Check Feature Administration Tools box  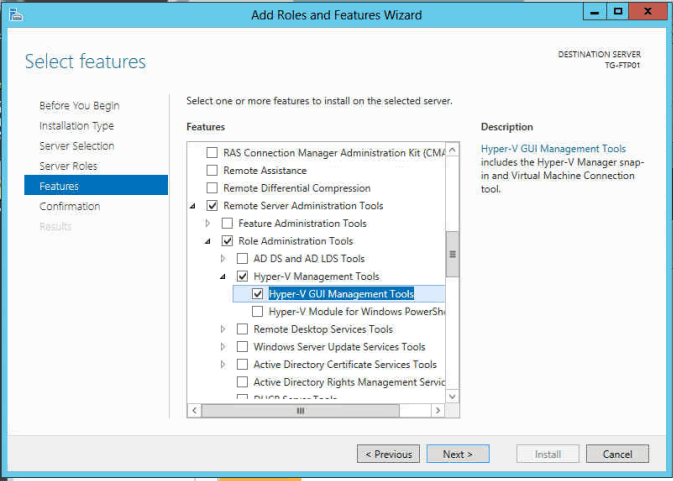pos(227,223)
